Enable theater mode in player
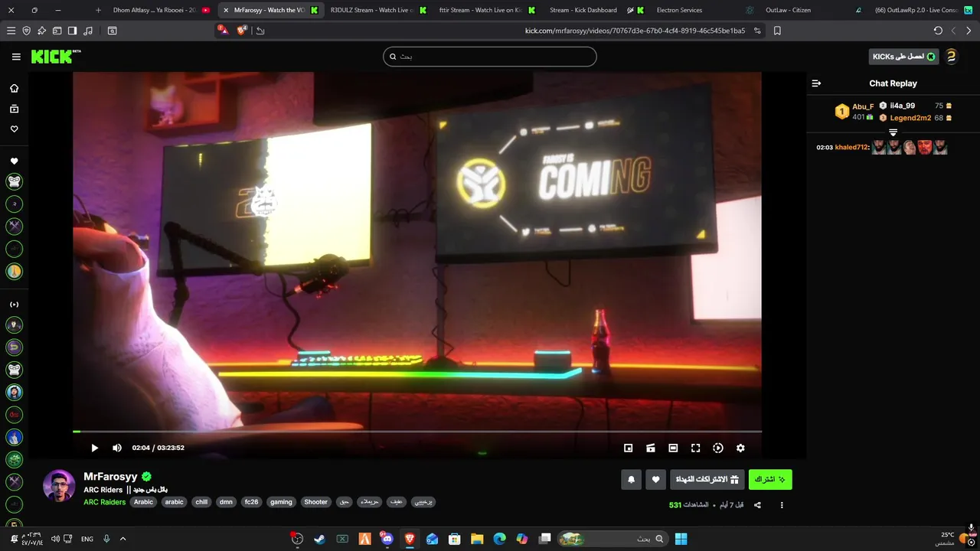Screen dimensions: 980x551 (x=673, y=448)
